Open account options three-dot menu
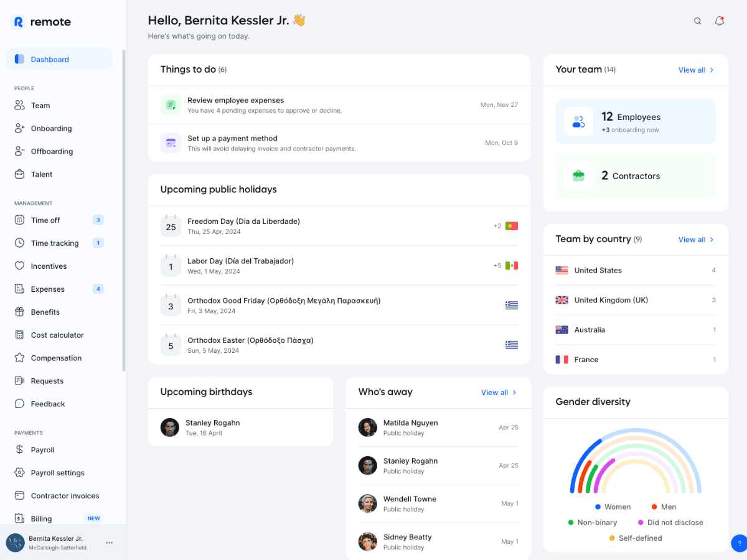This screenshot has width=747, height=560. 110,543
